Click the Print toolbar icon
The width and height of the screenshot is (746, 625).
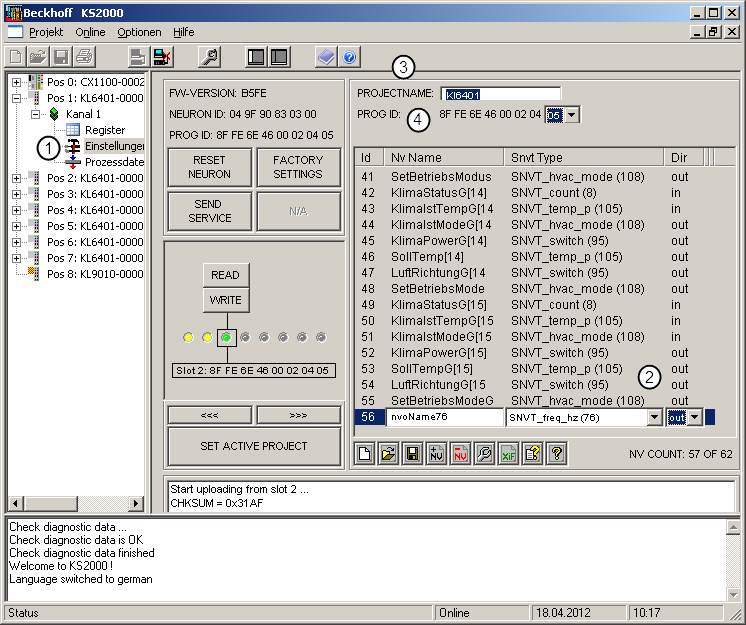(84, 57)
